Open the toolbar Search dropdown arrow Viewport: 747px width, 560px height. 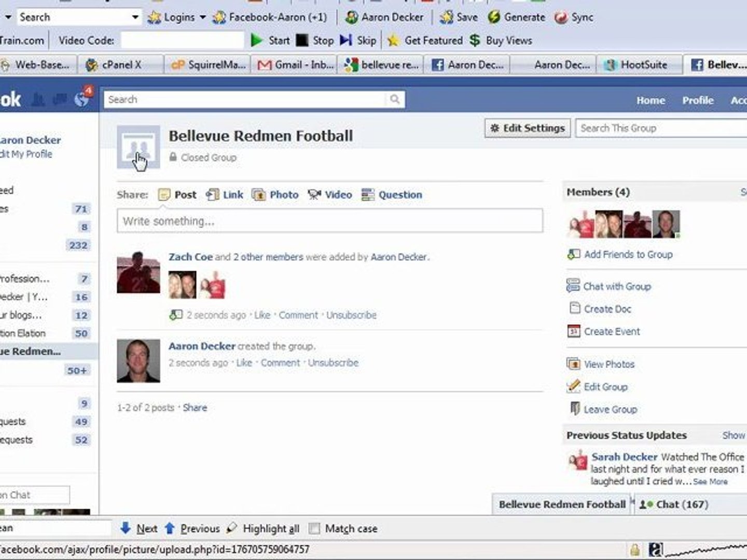[135, 17]
